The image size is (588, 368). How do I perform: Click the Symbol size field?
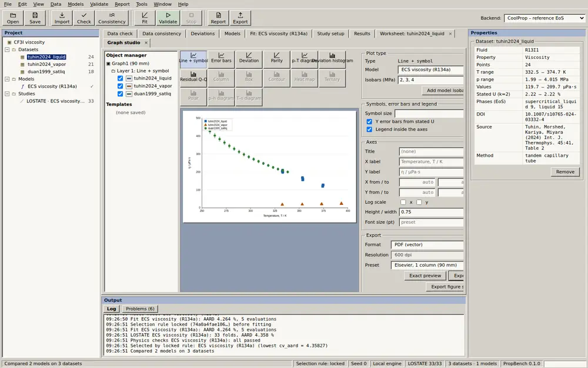pos(429,114)
